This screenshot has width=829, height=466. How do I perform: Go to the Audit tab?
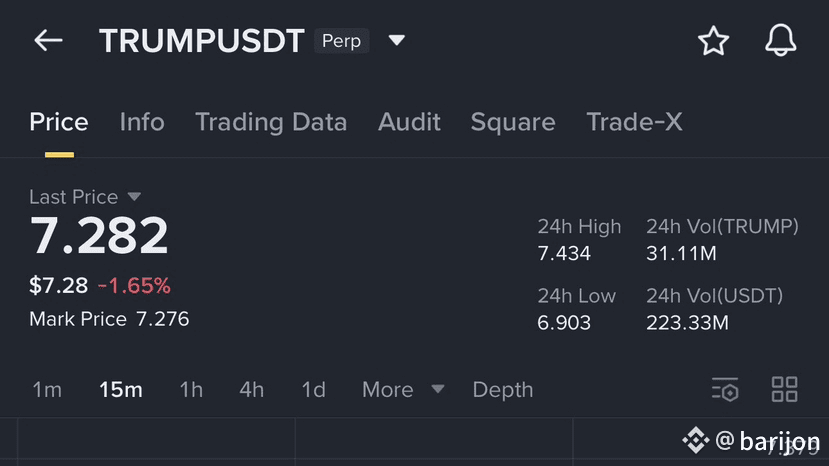pyautogui.click(x=409, y=122)
